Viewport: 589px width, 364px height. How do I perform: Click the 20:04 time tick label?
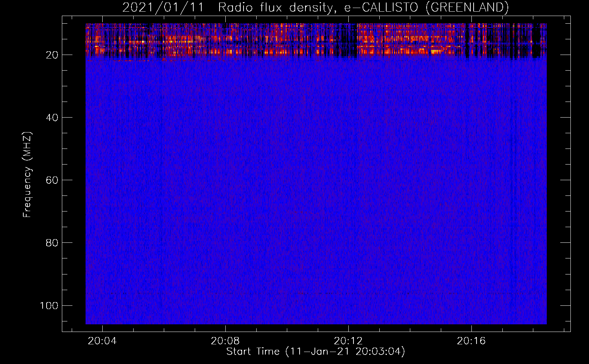[x=102, y=341]
